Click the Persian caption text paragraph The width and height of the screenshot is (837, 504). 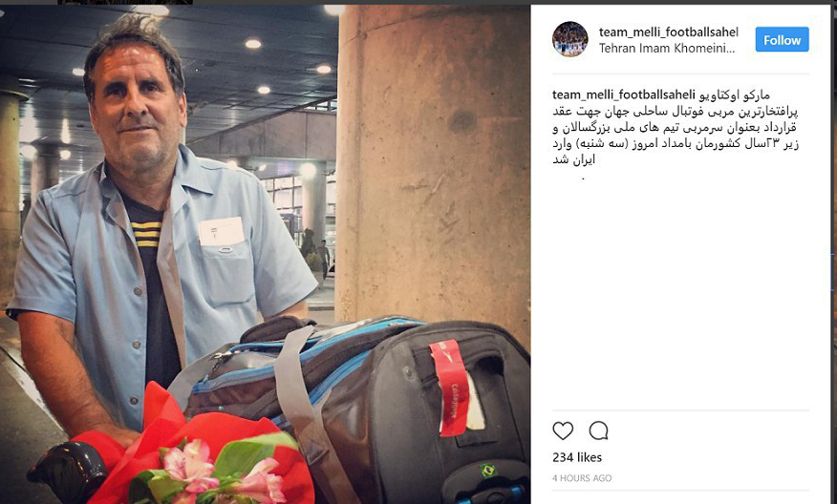click(676, 128)
